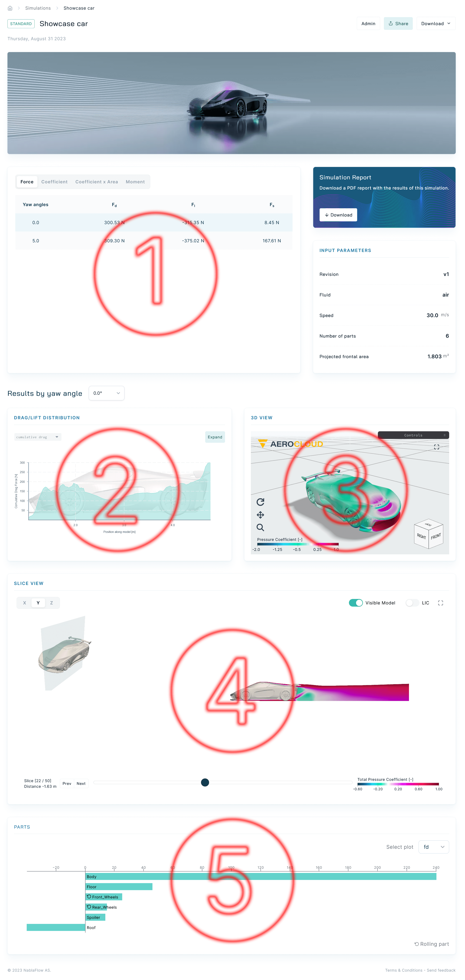Viewport: 465px width, 980px height.
Task: Click the Next slice button
Action: click(x=81, y=783)
